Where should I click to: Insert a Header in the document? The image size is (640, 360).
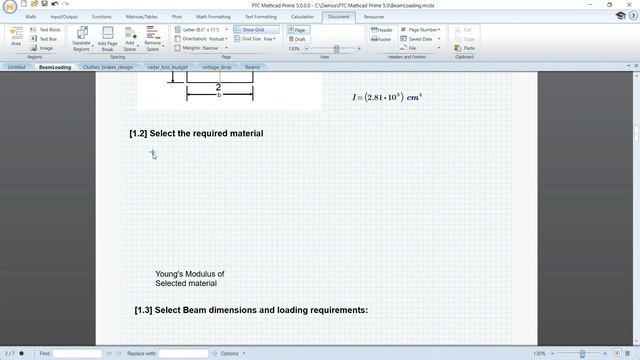[x=382, y=30]
